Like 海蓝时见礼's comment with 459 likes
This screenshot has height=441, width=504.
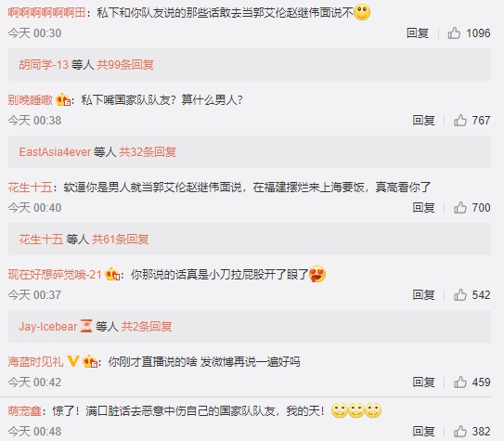click(x=460, y=383)
